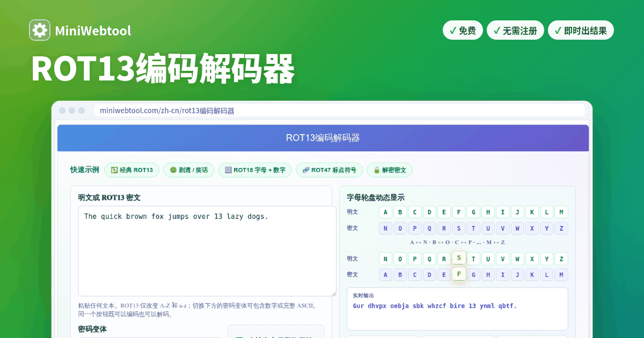Select green letter A tile in 明文 row
The height and width of the screenshot is (338, 644).
click(385, 212)
